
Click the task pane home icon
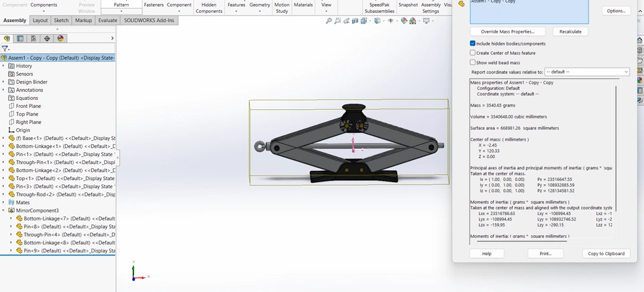tap(640, 40)
